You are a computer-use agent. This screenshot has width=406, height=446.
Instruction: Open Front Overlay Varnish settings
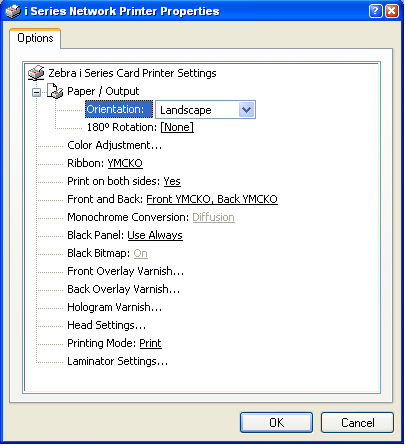pyautogui.click(x=126, y=271)
